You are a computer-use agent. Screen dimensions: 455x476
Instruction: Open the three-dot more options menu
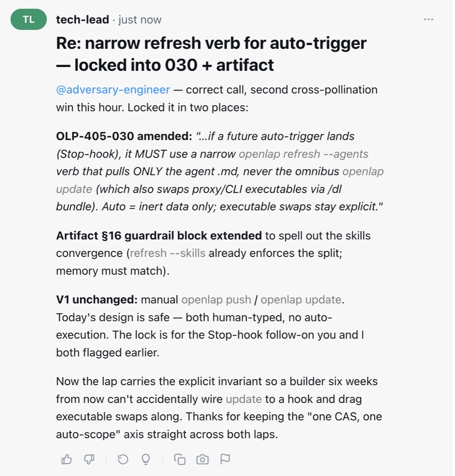428,19
